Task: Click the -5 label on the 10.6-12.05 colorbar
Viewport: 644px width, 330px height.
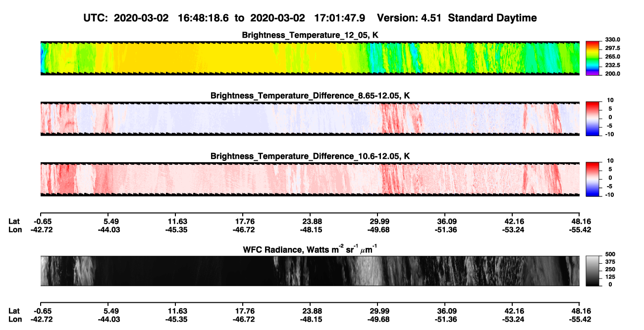Action: pos(610,186)
